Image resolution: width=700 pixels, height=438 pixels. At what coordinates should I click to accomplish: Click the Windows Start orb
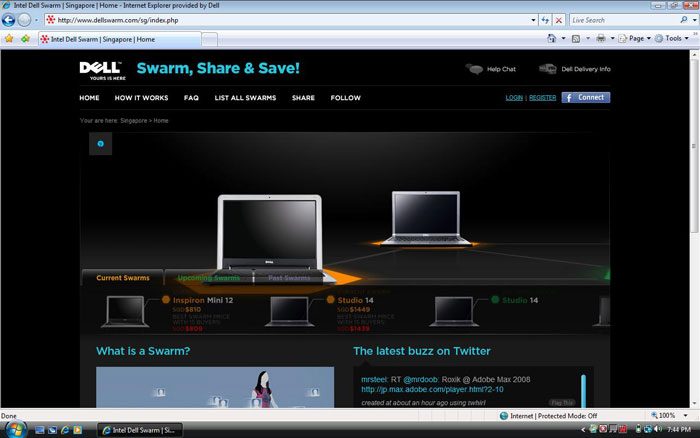point(15,430)
